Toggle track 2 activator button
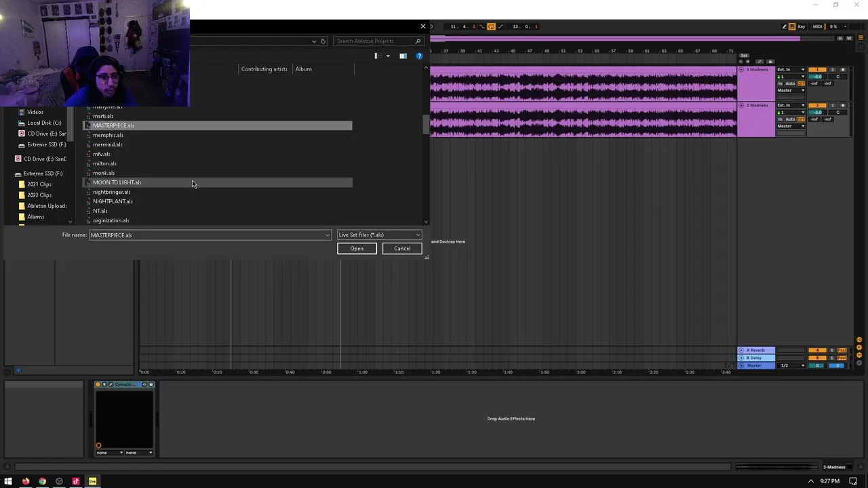 point(817,105)
